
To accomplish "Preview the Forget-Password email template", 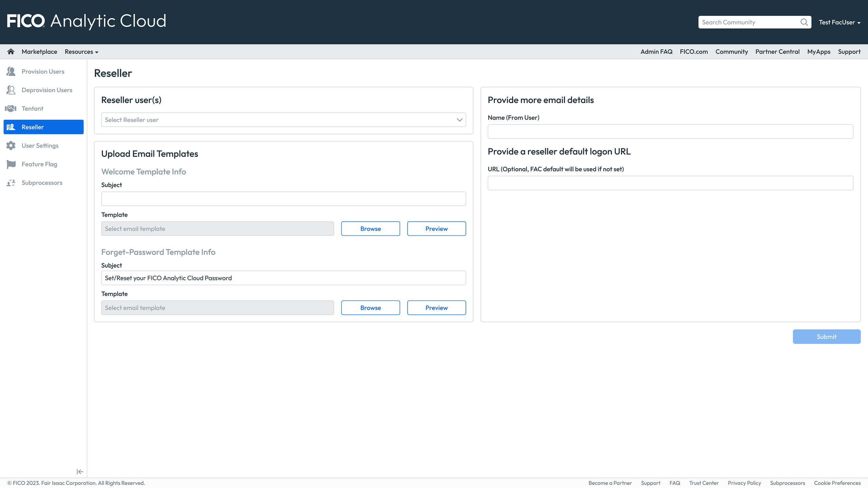I will 436,308.
